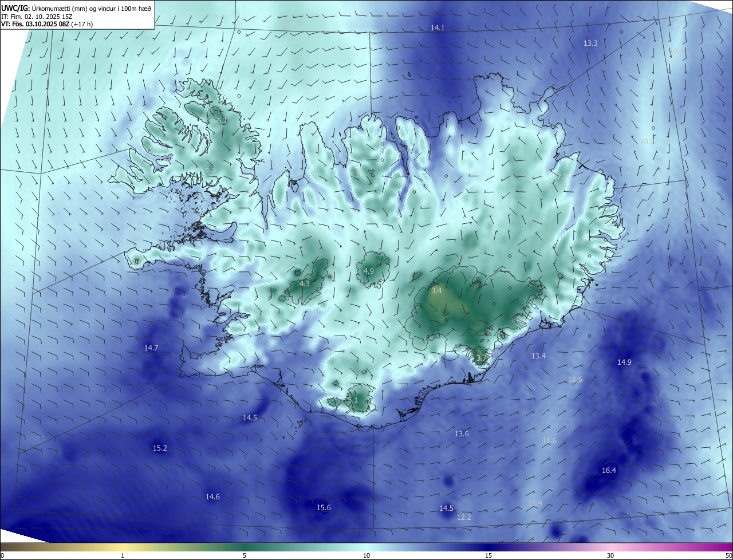Click the 6.1 value in the Westfjords
Viewport: 733px width, 560px height.
222,121
